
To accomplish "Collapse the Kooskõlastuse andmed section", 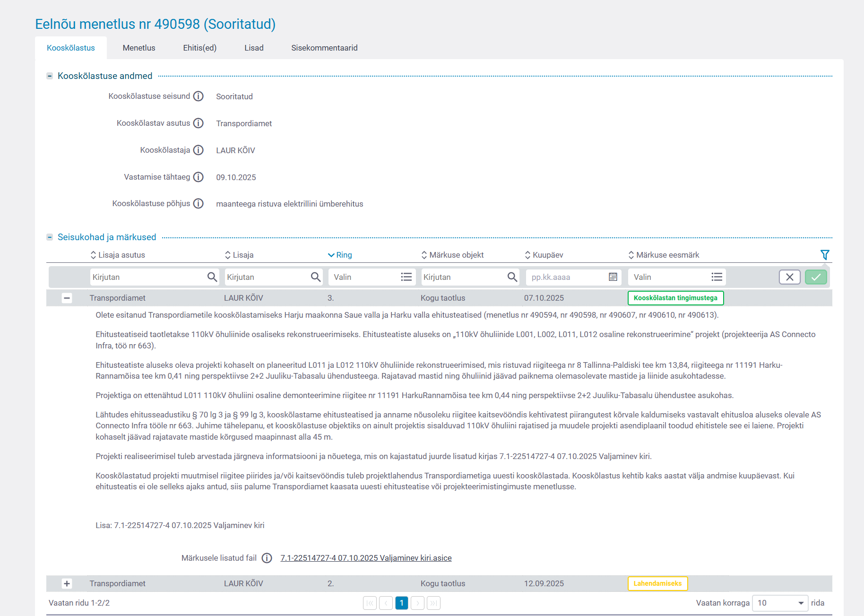I will point(50,76).
